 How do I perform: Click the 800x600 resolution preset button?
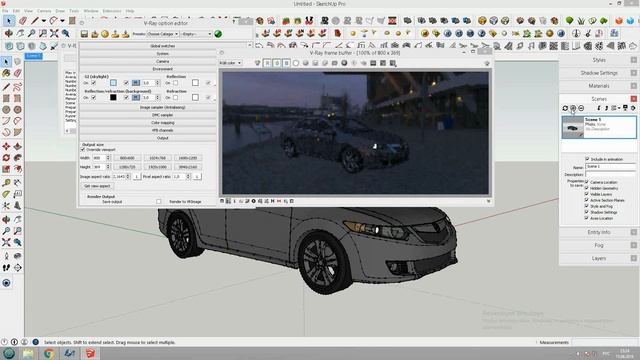pos(127,158)
